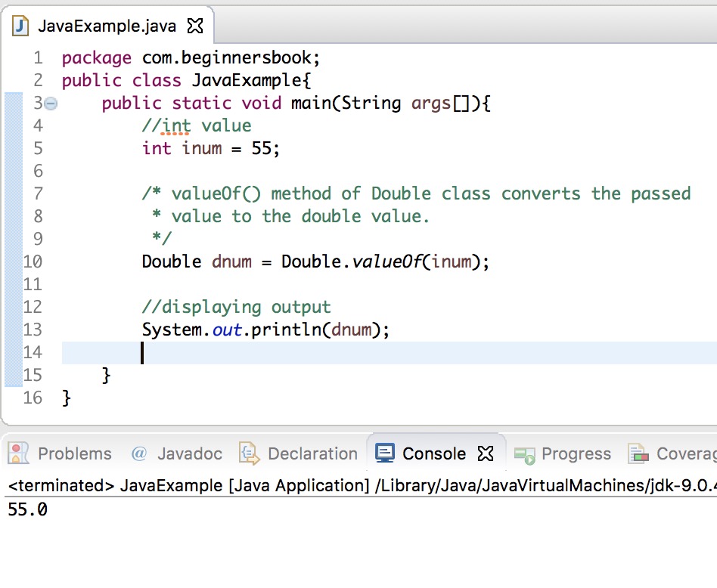The height and width of the screenshot is (588, 717).
Task: Click line number 5 in the gutter
Action: 38,148
